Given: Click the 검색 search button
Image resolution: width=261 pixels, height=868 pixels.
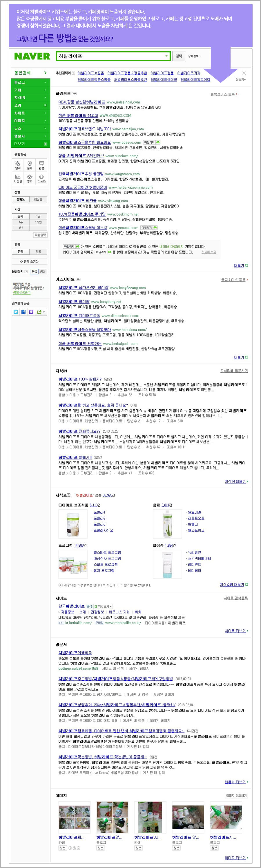Looking at the screenshot, I should coord(179,56).
